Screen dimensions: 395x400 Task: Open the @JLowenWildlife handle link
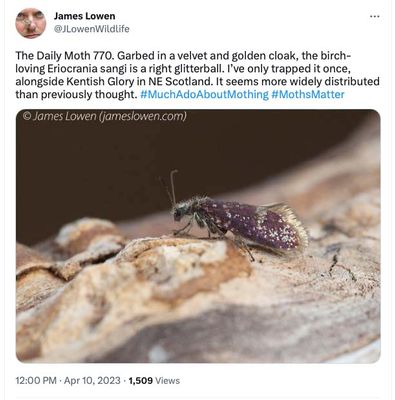pos(91,29)
